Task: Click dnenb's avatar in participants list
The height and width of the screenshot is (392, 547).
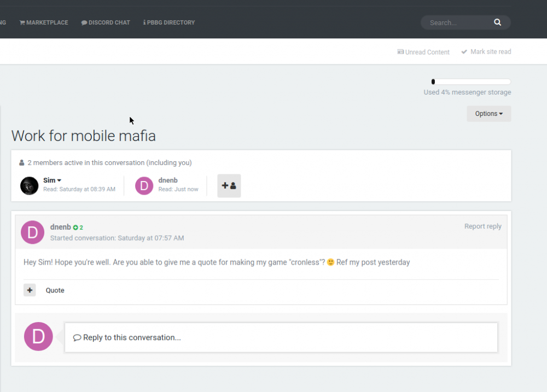Action: (x=144, y=186)
